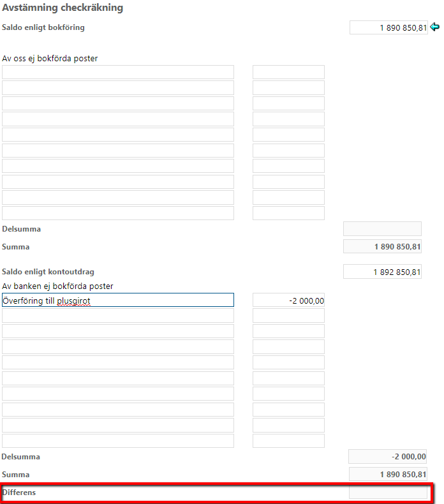
Task: Click Summa value 1 890 850,81 above Saldo enligt kontoutdrag
Action: coord(382,246)
